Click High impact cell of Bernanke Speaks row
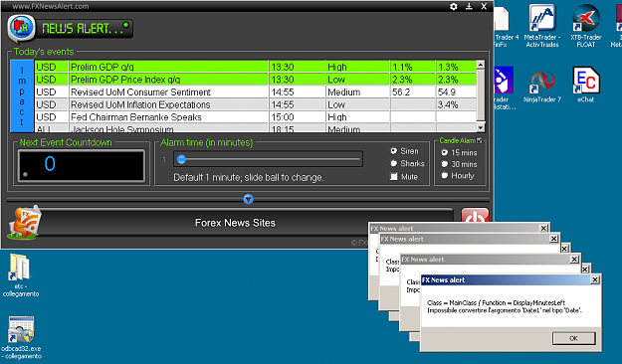This screenshot has height=364, width=622. click(357, 117)
